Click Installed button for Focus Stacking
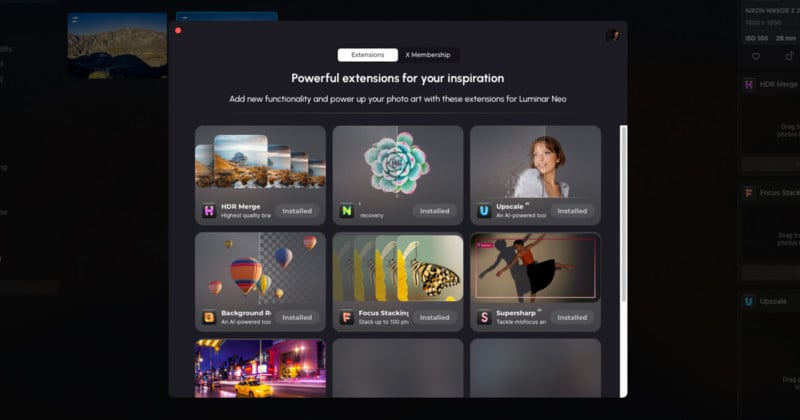This screenshot has width=800, height=420. click(435, 317)
